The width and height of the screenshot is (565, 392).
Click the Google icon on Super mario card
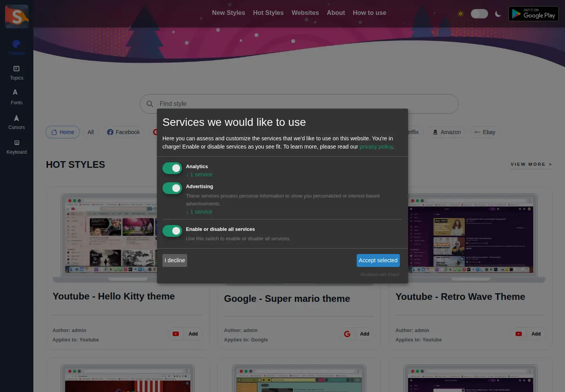tap(347, 334)
